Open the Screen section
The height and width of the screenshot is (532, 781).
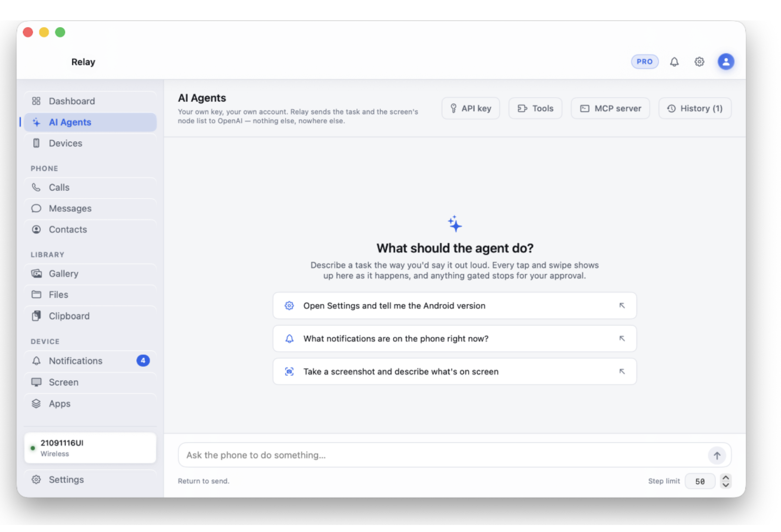90,382
